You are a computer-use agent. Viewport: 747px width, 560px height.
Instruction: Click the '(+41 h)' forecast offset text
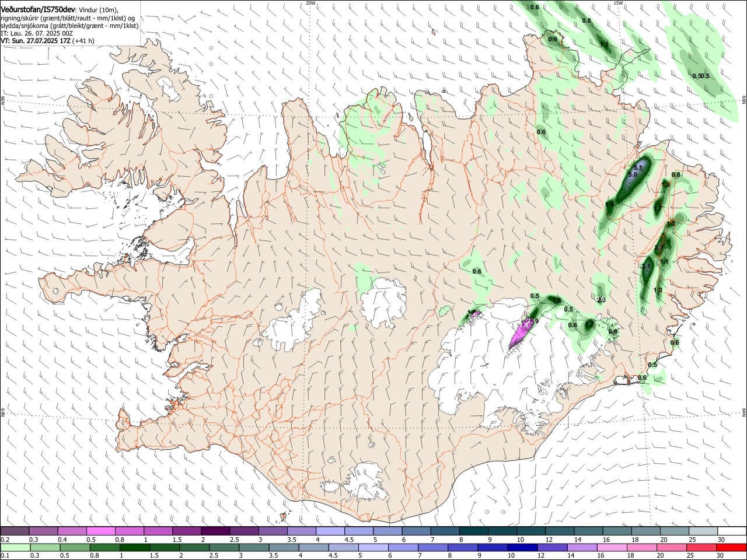[83, 41]
